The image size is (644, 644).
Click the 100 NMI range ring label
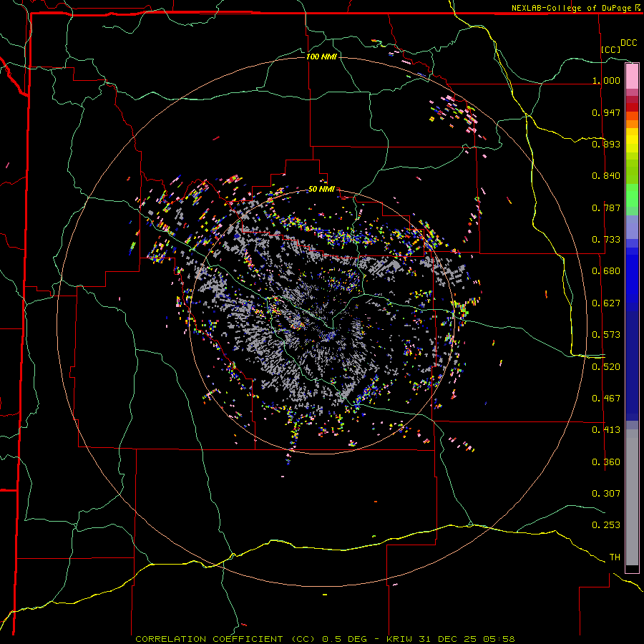click(321, 57)
